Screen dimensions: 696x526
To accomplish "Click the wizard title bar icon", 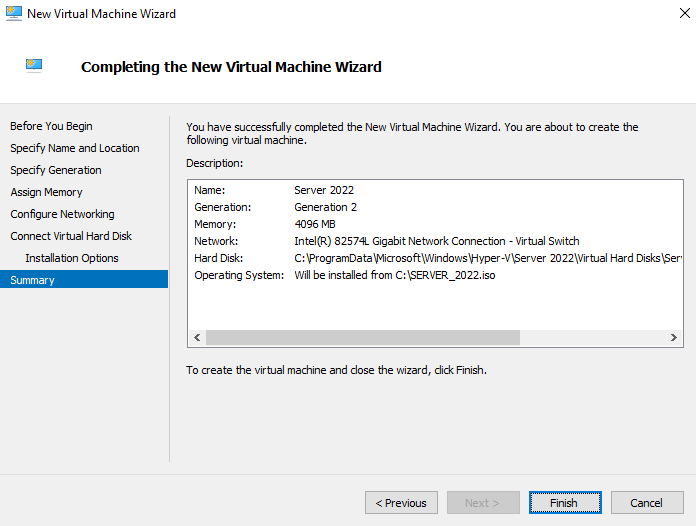I will (14, 13).
